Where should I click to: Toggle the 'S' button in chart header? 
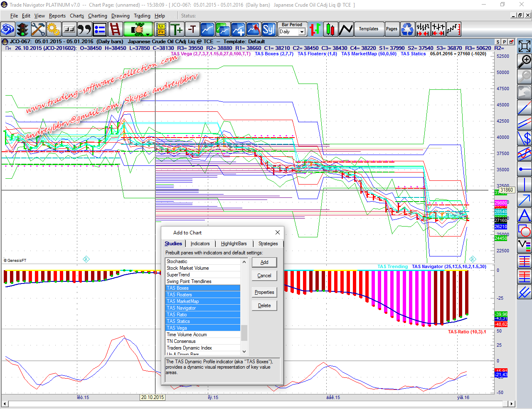click(498, 42)
